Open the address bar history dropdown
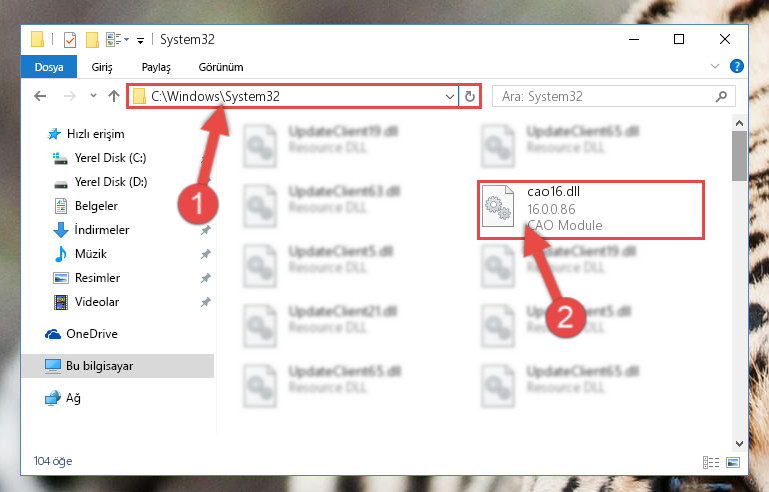Screen dimensions: 769x492 tap(450, 97)
